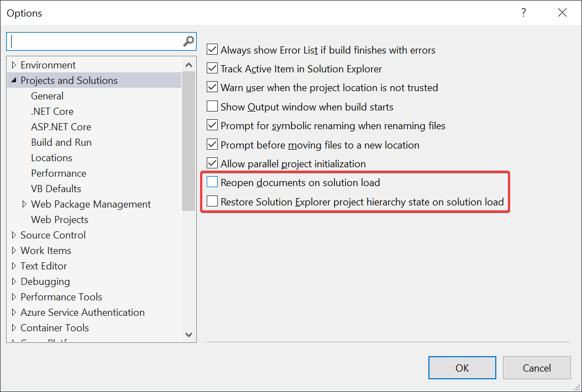Click the Cancel button
Viewport: 582px width, 392px height.
[536, 367]
